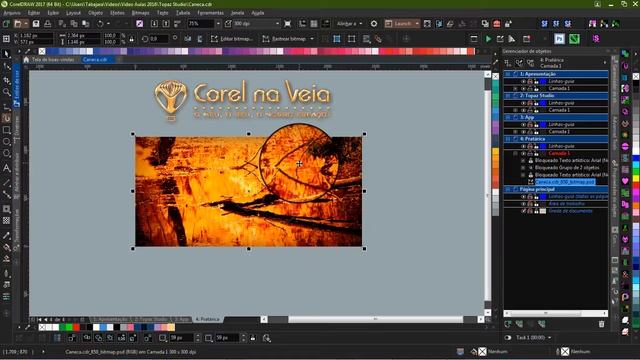Open the 300 dpi resolution dropdown
The height and width of the screenshot is (360, 640).
278,24
